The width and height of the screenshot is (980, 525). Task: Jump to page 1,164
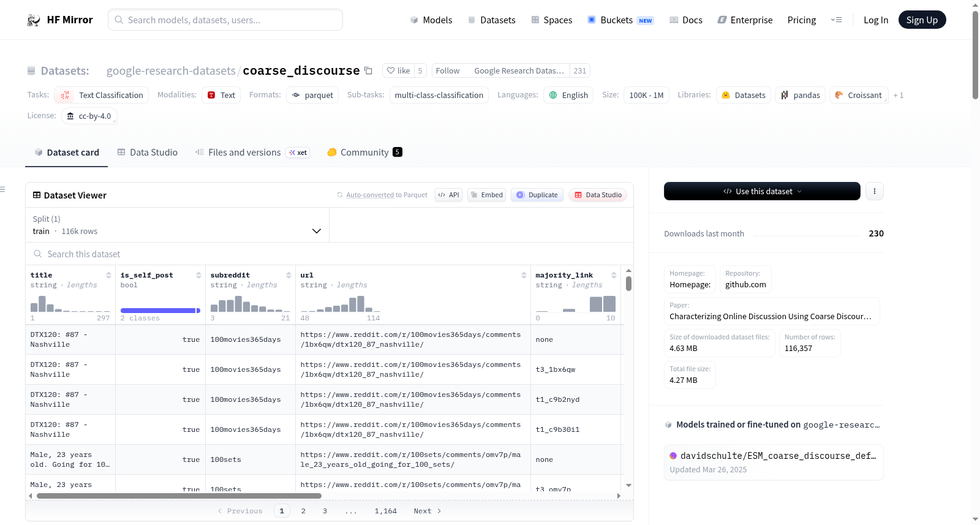pyautogui.click(x=386, y=511)
